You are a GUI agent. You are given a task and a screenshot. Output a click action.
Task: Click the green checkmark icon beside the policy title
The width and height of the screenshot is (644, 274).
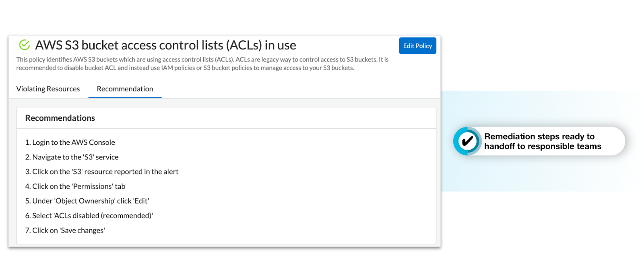[25, 45]
